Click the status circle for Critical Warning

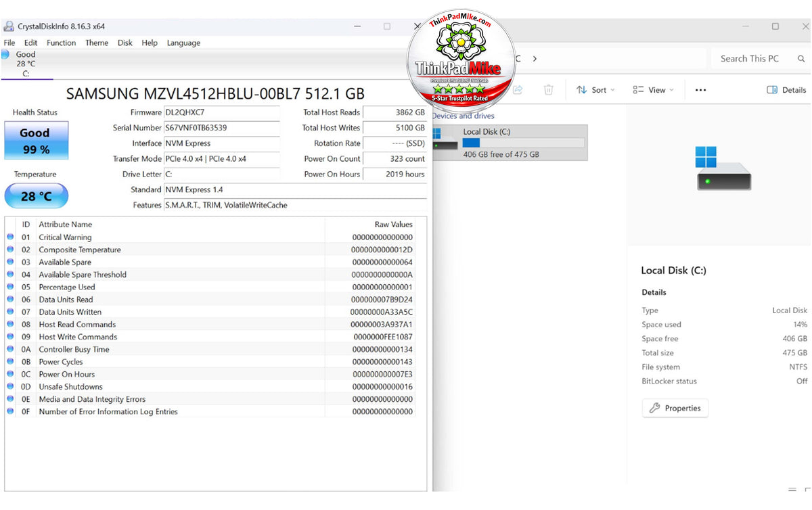(10, 237)
